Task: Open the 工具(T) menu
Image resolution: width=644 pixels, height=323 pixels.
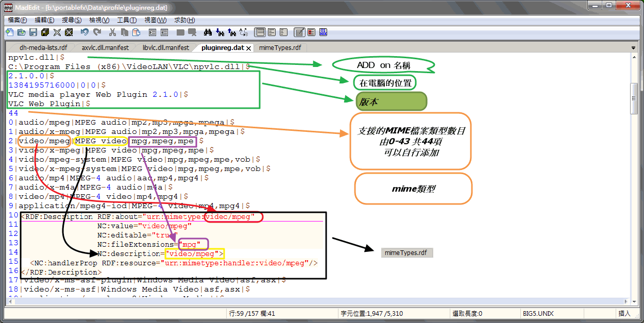Action: click(127, 20)
